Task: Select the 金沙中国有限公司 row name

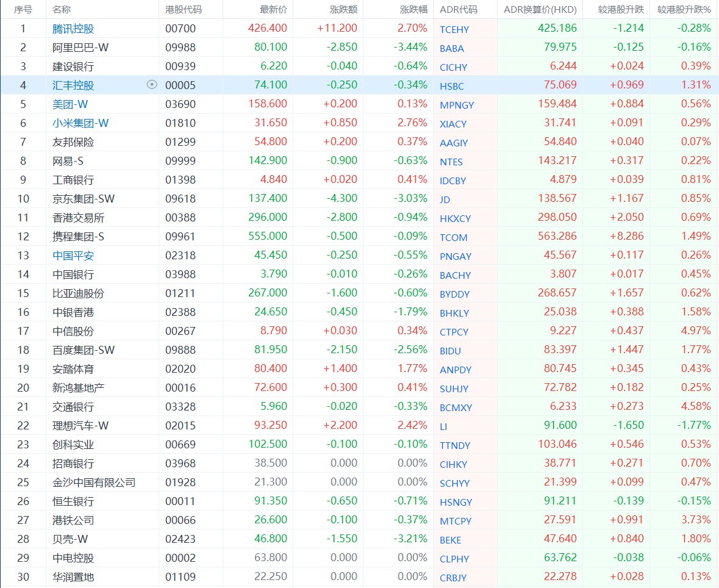Action: [x=94, y=482]
